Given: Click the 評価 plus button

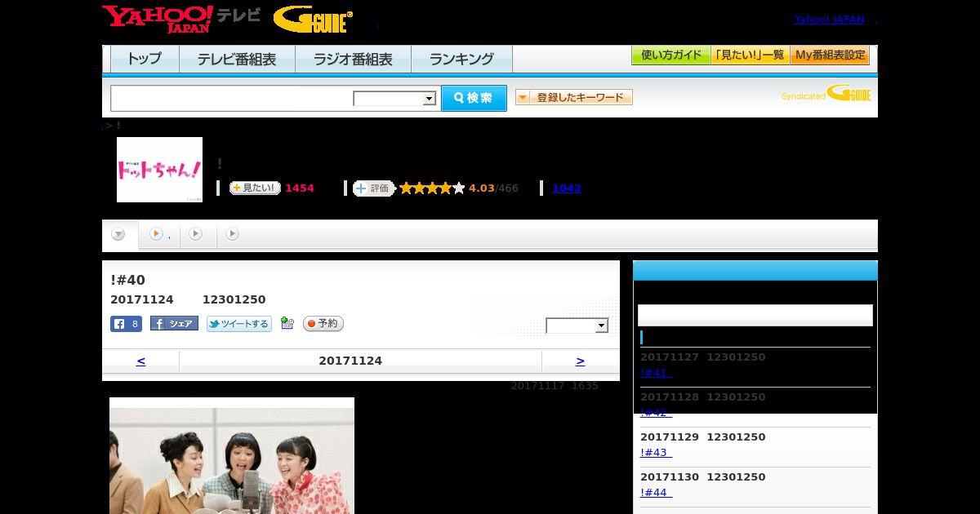Looking at the screenshot, I should click(x=373, y=188).
